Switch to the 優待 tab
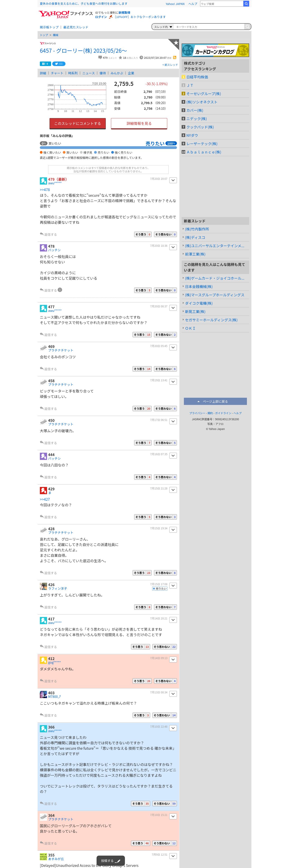Image resolution: width=289 pixels, height=868 pixels. (x=103, y=73)
